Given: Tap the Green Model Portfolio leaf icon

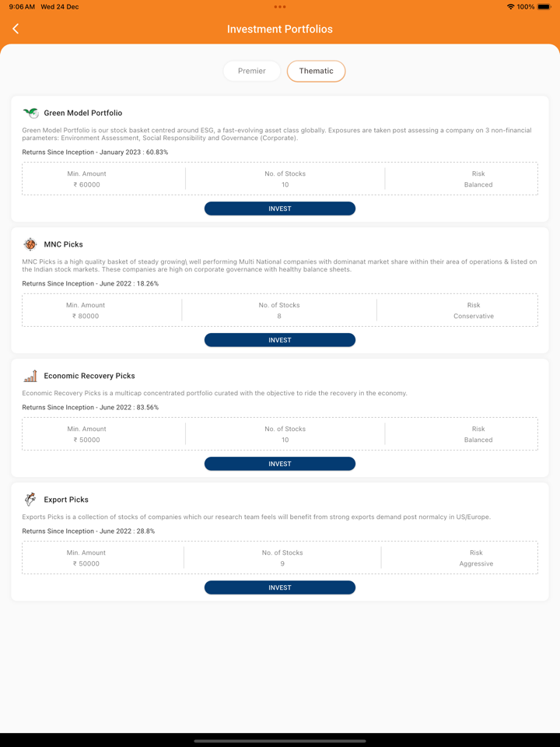Looking at the screenshot, I should 30,113.
